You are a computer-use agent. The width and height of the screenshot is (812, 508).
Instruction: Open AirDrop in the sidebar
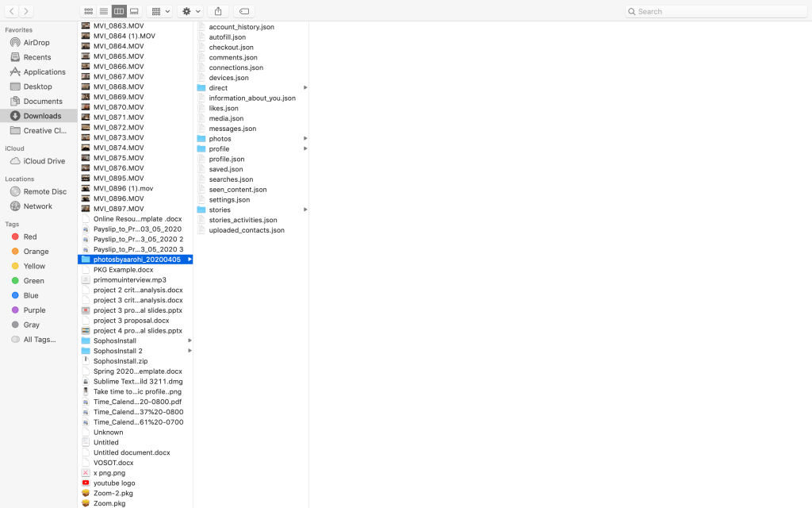pyautogui.click(x=36, y=43)
